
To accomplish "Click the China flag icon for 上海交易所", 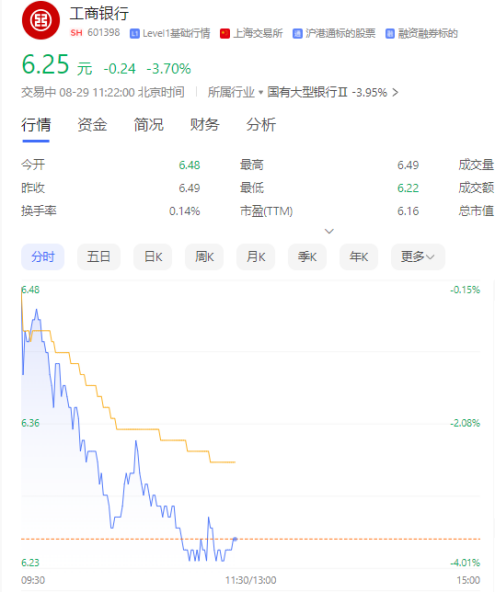I will click(225, 34).
